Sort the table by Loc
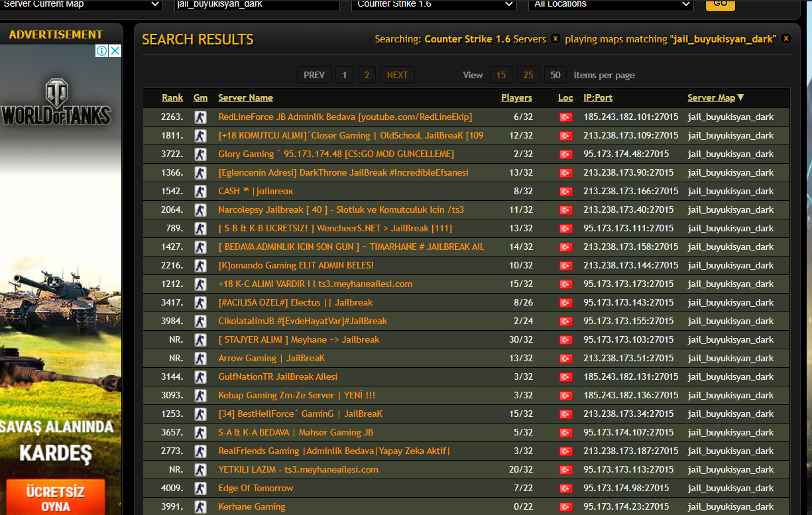The width and height of the screenshot is (812, 515). [x=565, y=97]
